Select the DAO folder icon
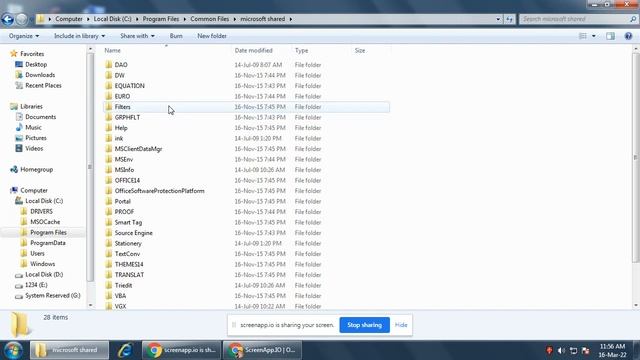 click(109, 65)
